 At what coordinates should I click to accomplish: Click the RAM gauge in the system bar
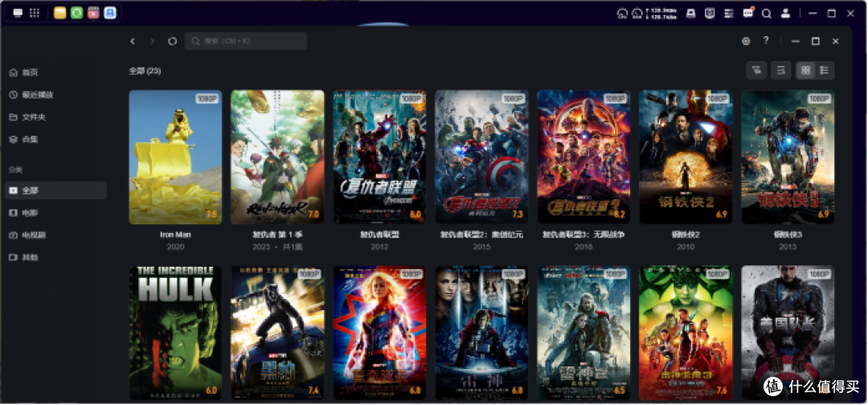point(637,14)
